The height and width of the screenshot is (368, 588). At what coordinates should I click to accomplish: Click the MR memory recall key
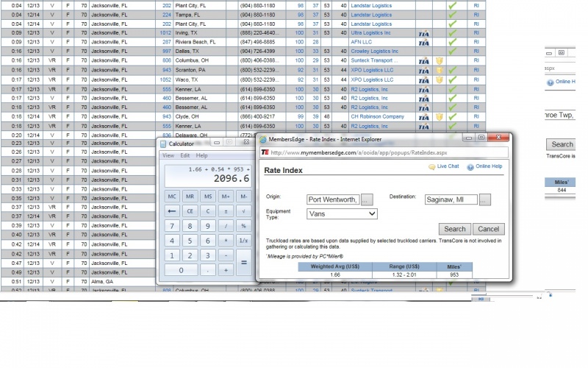(190, 197)
